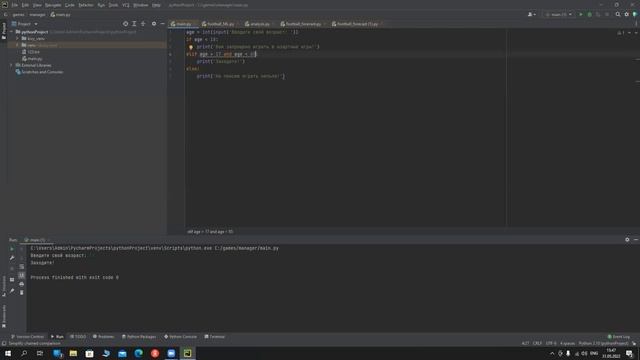This screenshot has width=640, height=360.
Task: Click Search Everywhere magnifier icon
Action: pos(618,14)
